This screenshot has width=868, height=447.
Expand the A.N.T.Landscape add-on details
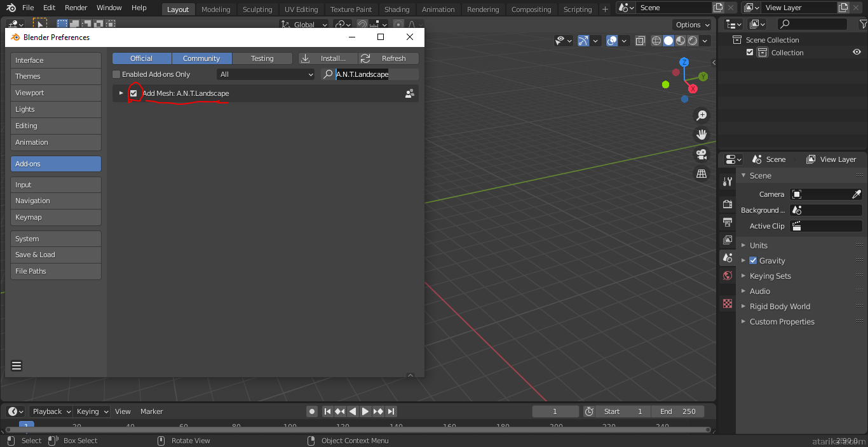121,93
